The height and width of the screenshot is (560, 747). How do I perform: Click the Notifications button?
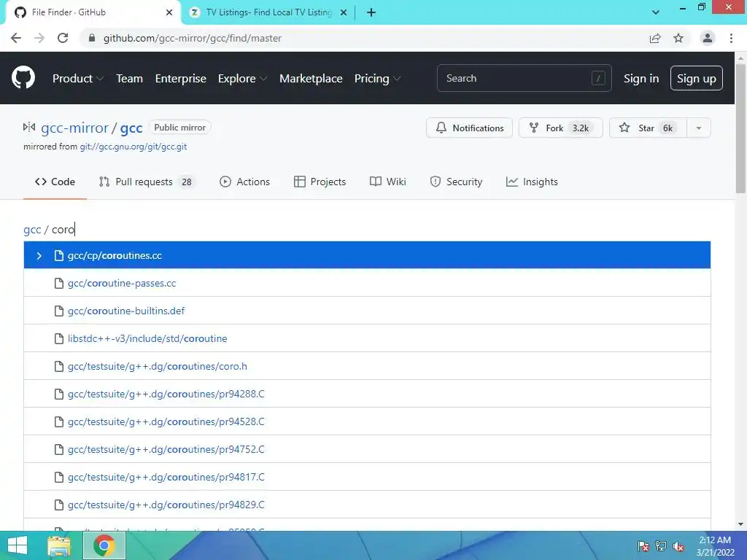click(469, 128)
